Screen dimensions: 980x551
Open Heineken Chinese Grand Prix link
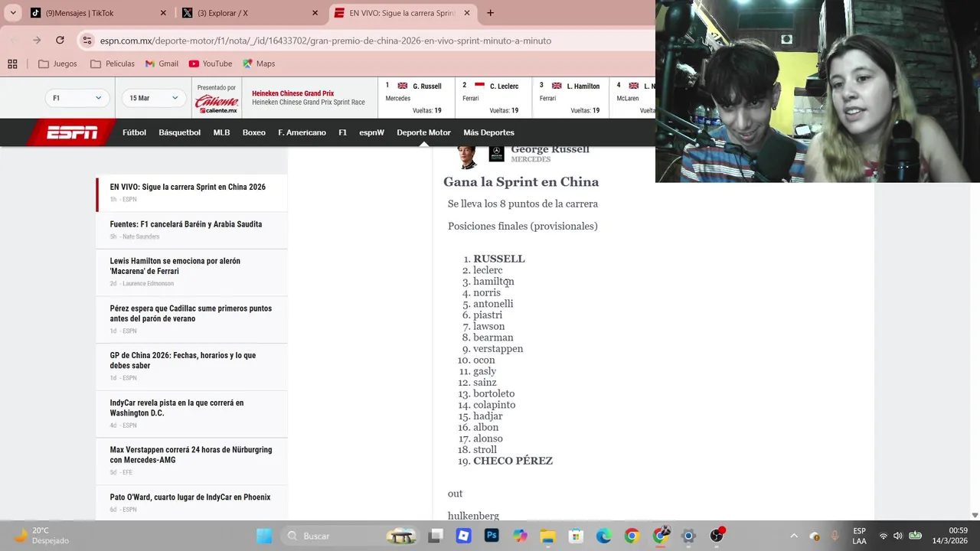(292, 93)
